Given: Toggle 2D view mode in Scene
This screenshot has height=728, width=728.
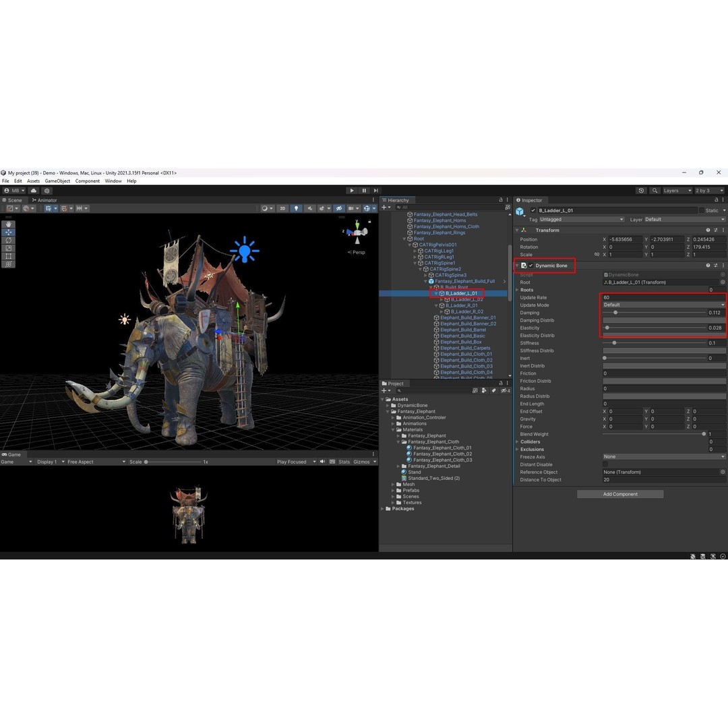Looking at the screenshot, I should point(282,208).
